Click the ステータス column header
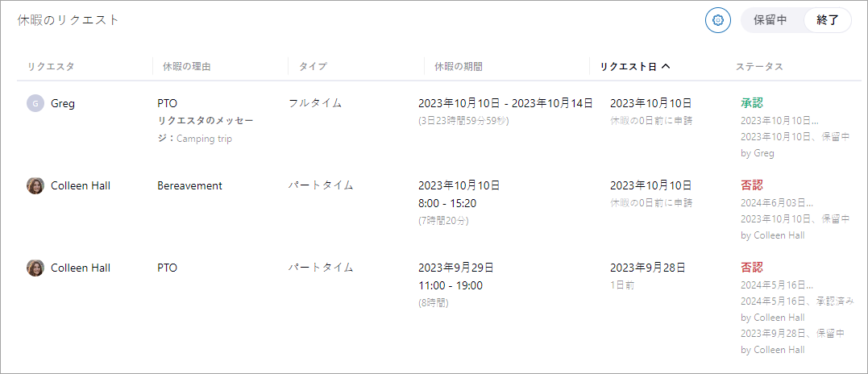The width and height of the screenshot is (868, 374). [x=759, y=67]
